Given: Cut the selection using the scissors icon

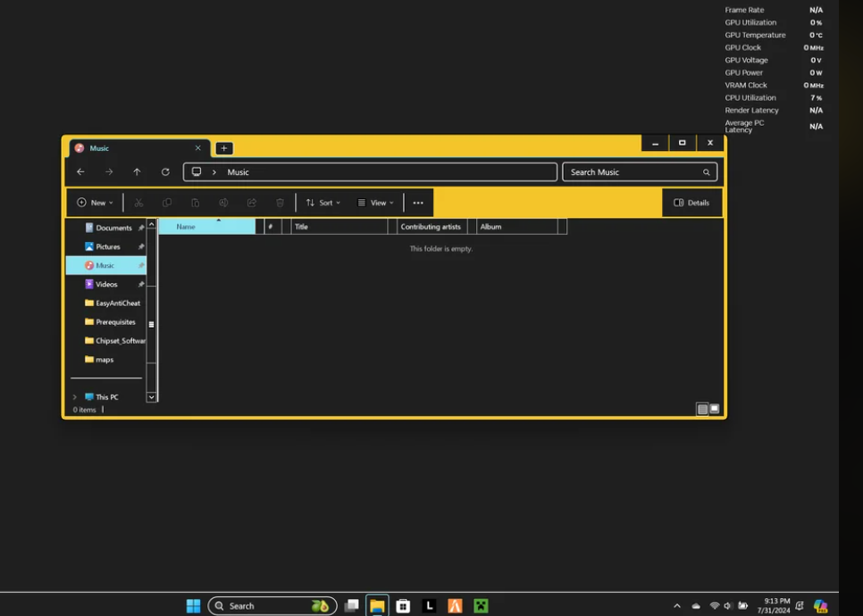Looking at the screenshot, I should coord(138,203).
